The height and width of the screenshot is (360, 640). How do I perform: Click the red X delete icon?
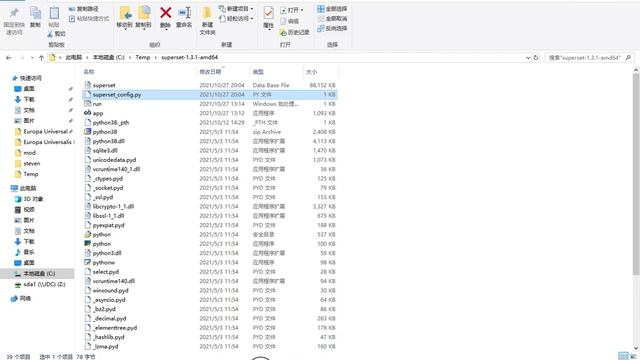click(165, 13)
